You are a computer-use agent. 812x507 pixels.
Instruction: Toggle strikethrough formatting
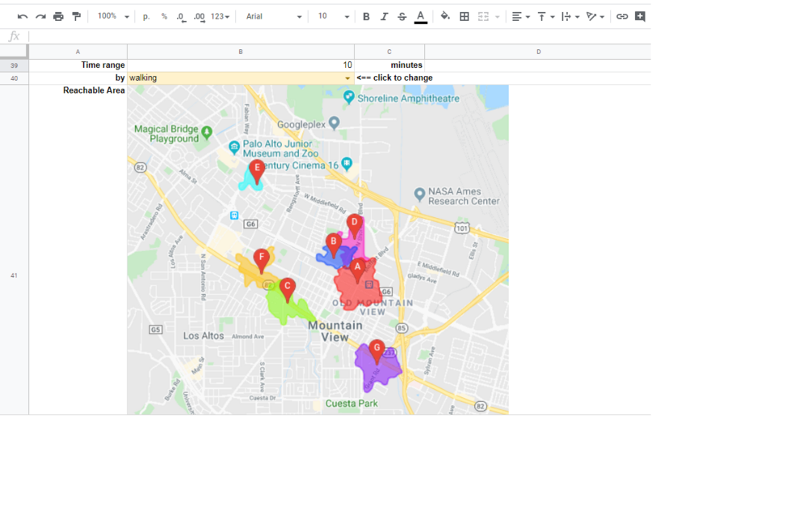coord(402,17)
